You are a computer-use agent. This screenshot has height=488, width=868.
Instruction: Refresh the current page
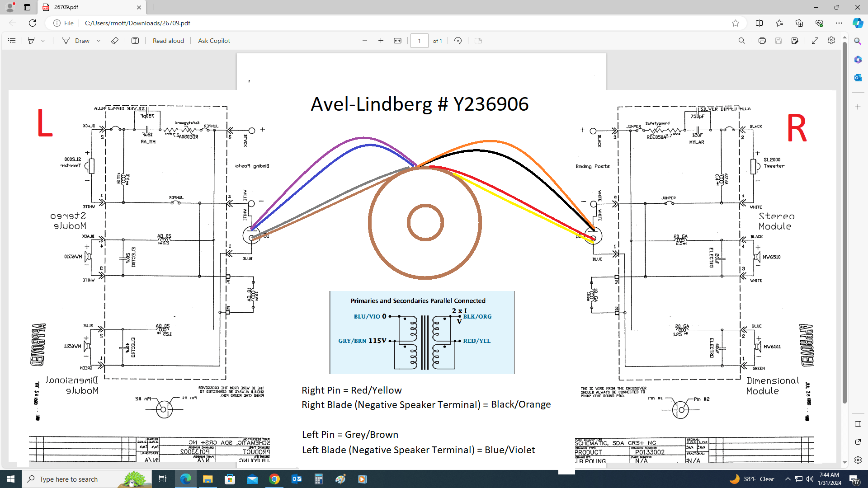pyautogui.click(x=33, y=23)
